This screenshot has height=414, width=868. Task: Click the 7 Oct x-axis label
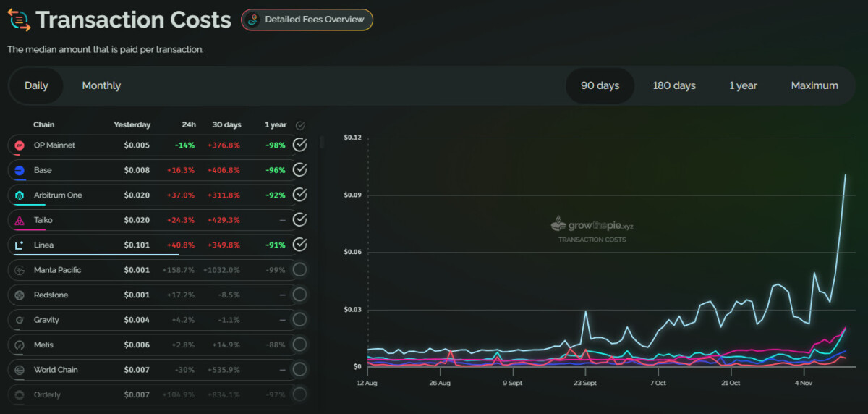[658, 383]
